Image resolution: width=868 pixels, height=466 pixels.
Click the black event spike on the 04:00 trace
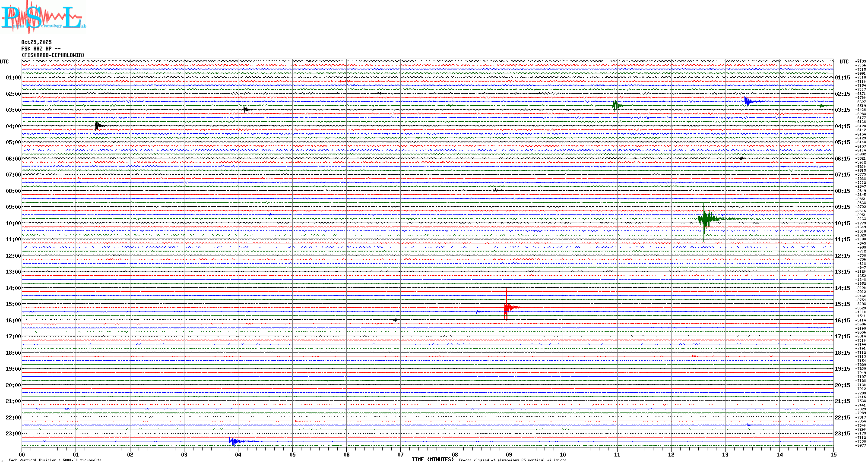pyautogui.click(x=97, y=126)
